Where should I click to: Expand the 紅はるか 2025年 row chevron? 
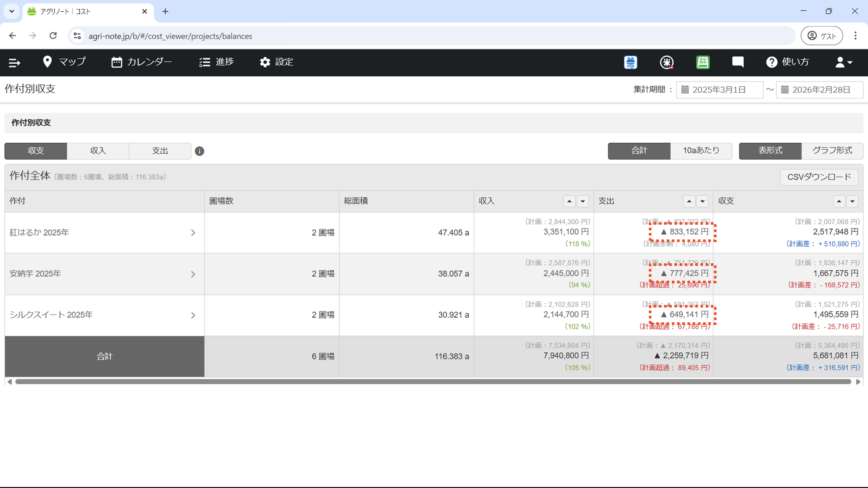click(193, 233)
